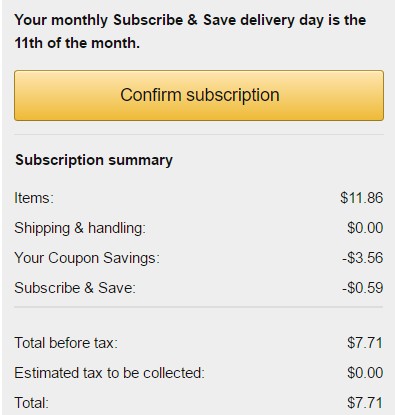Click the '11th of the month' text
The width and height of the screenshot is (395, 415).
click(x=77, y=43)
